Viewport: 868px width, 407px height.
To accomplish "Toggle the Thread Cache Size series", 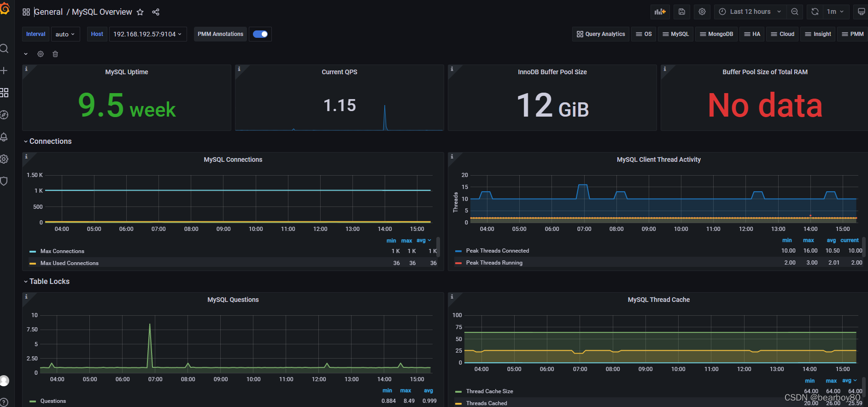I will [490, 391].
